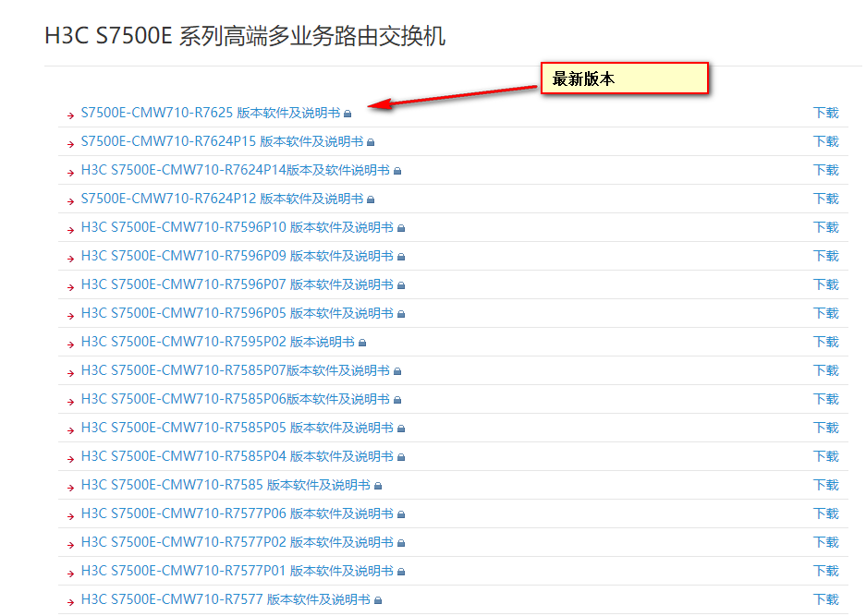Viewport: 866px width, 616px height.
Task: Click 下载 for the R7595P02 row
Action: tap(826, 343)
